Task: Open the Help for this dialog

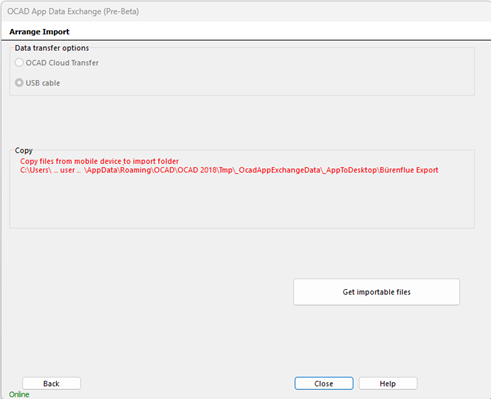Action: pos(388,383)
